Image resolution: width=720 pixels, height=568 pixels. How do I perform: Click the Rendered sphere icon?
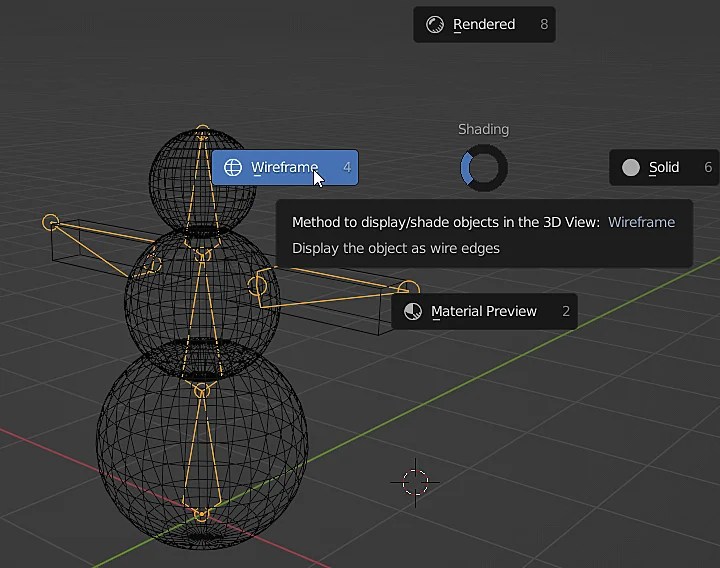[434, 24]
